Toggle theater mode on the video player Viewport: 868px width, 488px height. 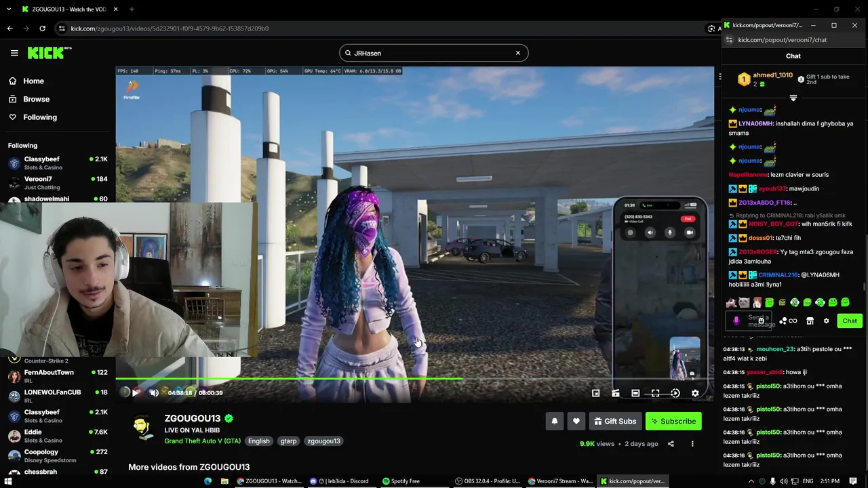coord(635,393)
